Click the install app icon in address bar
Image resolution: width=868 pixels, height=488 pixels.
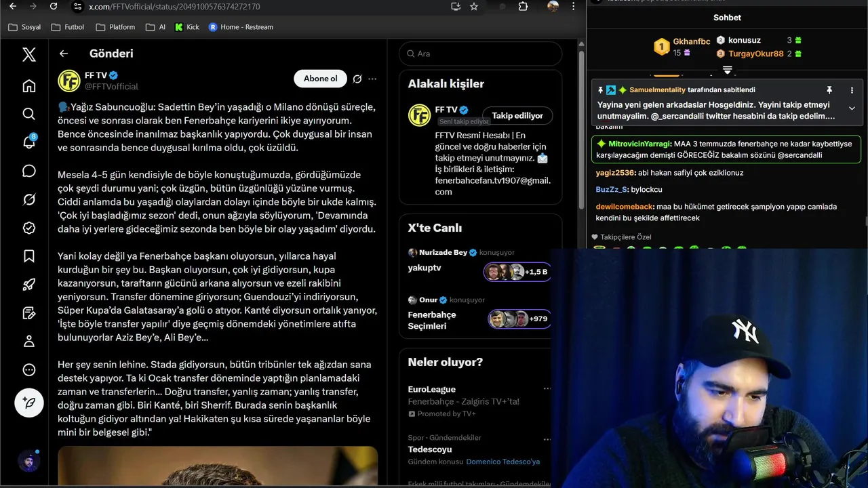click(x=456, y=7)
